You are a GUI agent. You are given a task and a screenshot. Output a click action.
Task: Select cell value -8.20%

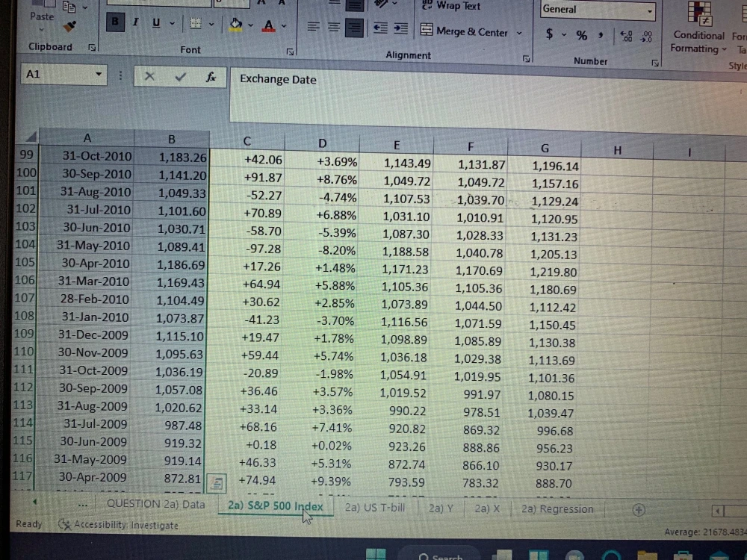tap(321, 250)
